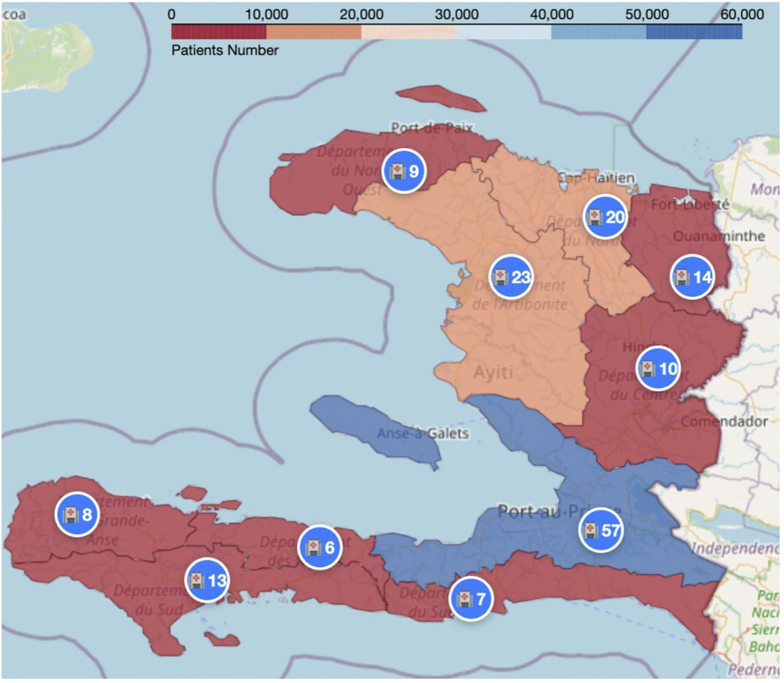Select the hospital cluster marker showing 6
This screenshot has height=683, width=784.
(320, 548)
